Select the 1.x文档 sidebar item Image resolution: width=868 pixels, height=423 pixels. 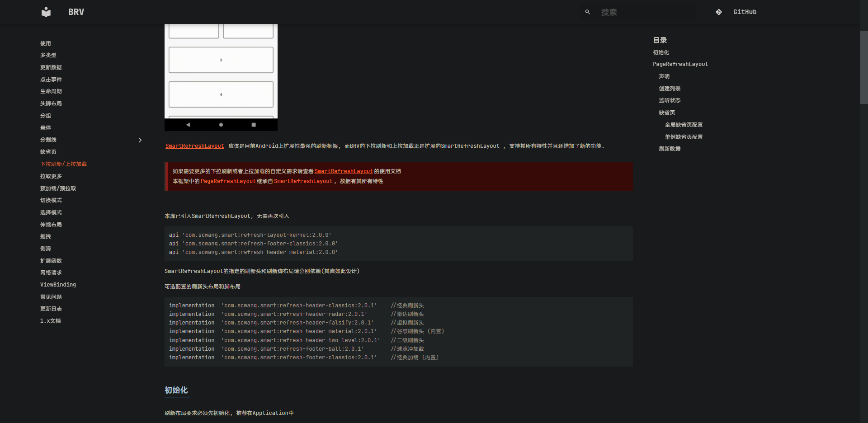point(50,320)
